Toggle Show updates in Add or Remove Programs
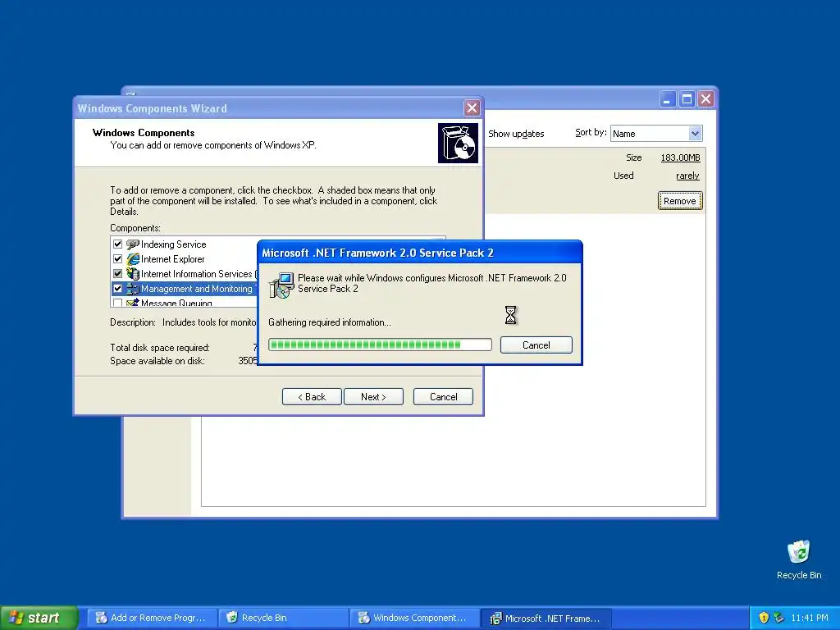The width and height of the screenshot is (840, 630). pyautogui.click(x=516, y=134)
